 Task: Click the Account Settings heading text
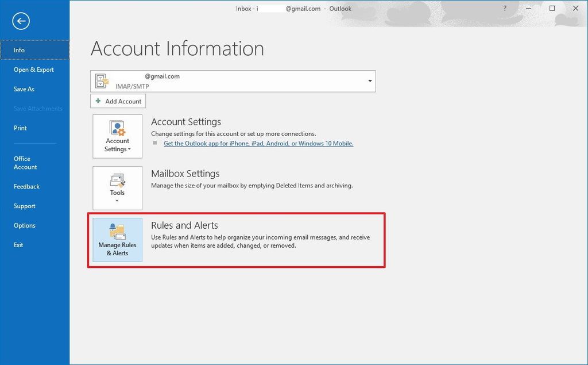tap(186, 122)
